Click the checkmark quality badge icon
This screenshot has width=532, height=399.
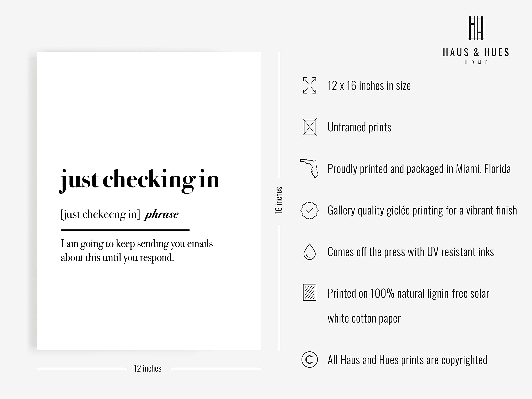tap(309, 211)
